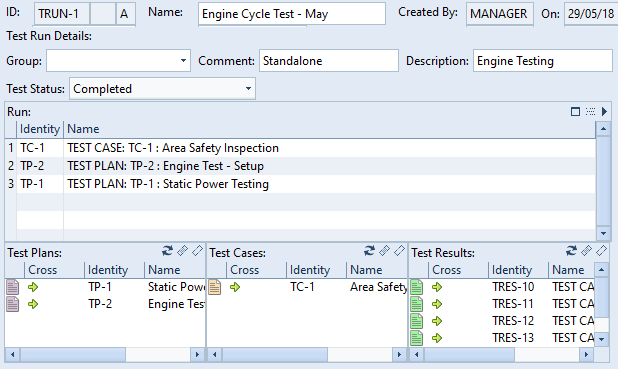
Task: Click refresh icon in Test Results panel
Action: pyautogui.click(x=571, y=251)
